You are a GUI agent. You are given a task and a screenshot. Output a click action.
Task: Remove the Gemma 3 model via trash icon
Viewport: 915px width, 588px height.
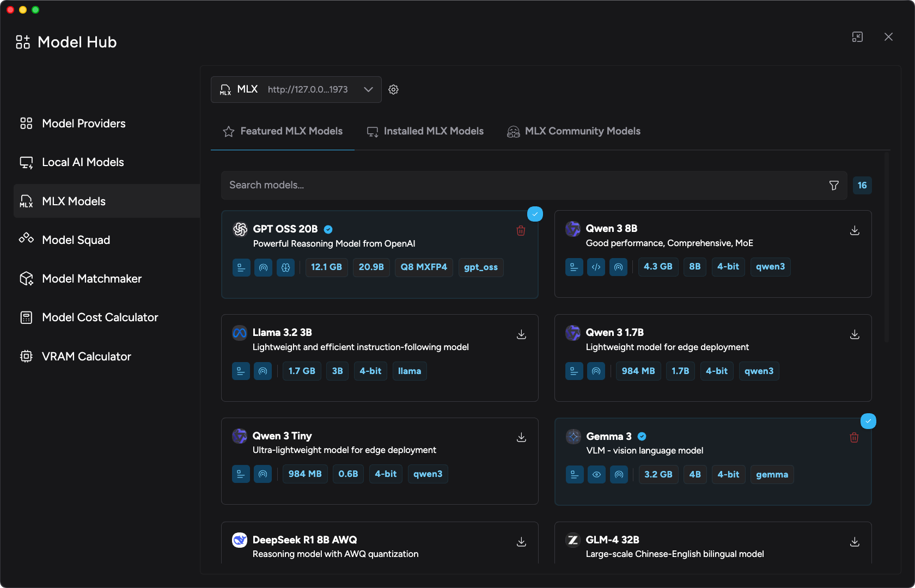[854, 438]
